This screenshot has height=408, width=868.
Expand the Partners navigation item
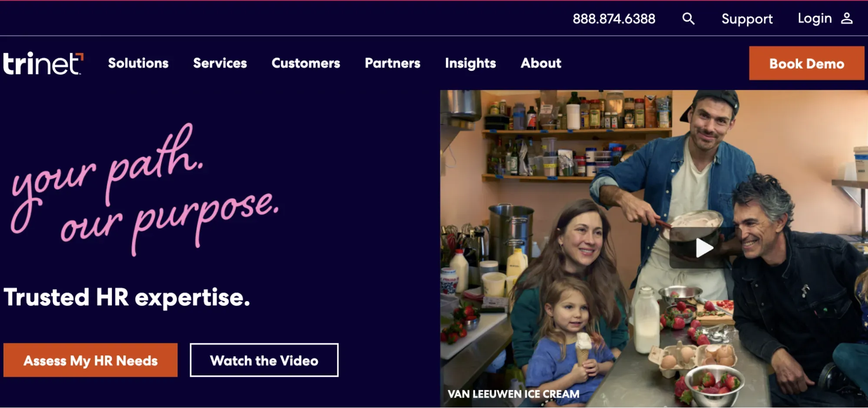pyautogui.click(x=393, y=63)
